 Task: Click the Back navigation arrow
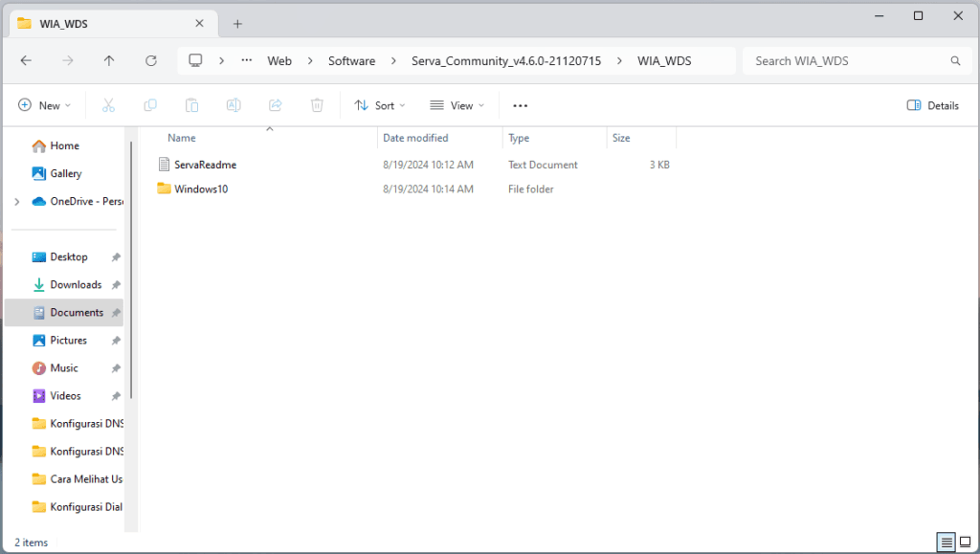pos(26,60)
